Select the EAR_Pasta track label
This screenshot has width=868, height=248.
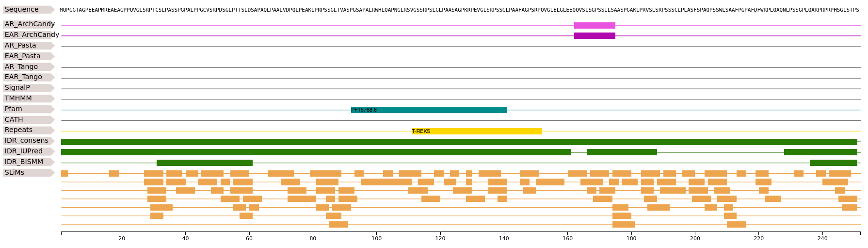pyautogui.click(x=28, y=56)
